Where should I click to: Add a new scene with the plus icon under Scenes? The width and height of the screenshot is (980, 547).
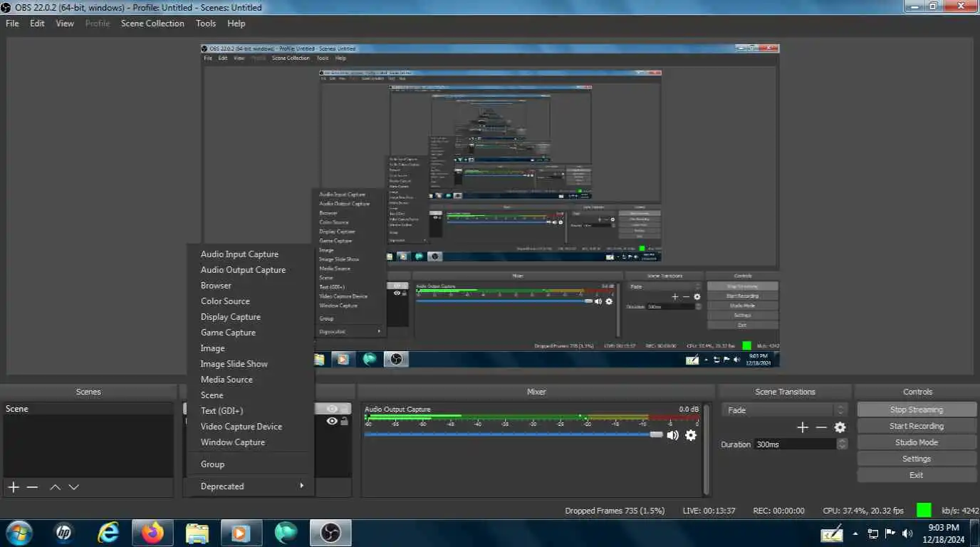[x=14, y=487]
